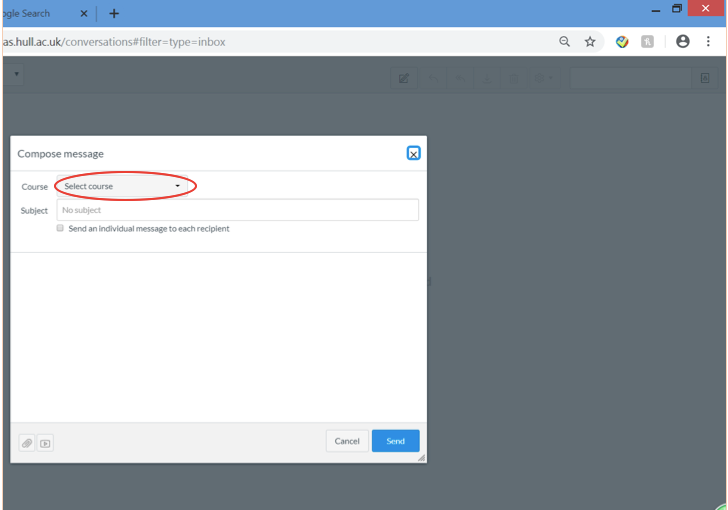Click the colorful checkmark extension icon

tap(622, 42)
